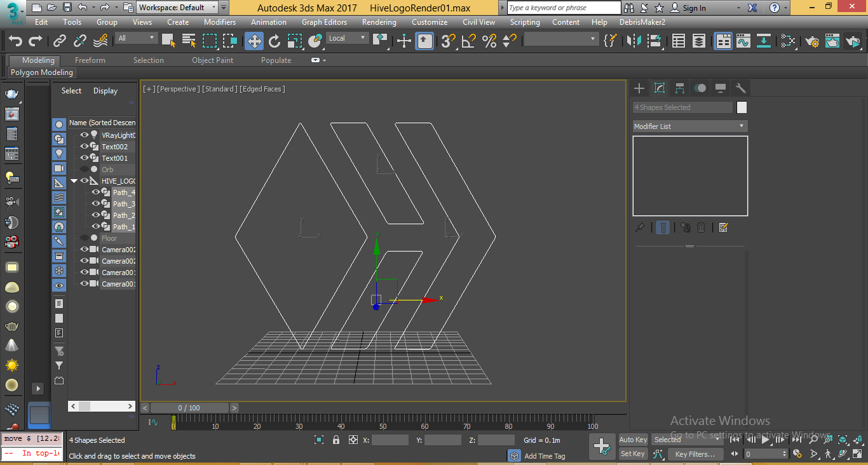868x465 pixels.
Task: Open the Edit Named Selection Sets icon
Action: coord(610,41)
